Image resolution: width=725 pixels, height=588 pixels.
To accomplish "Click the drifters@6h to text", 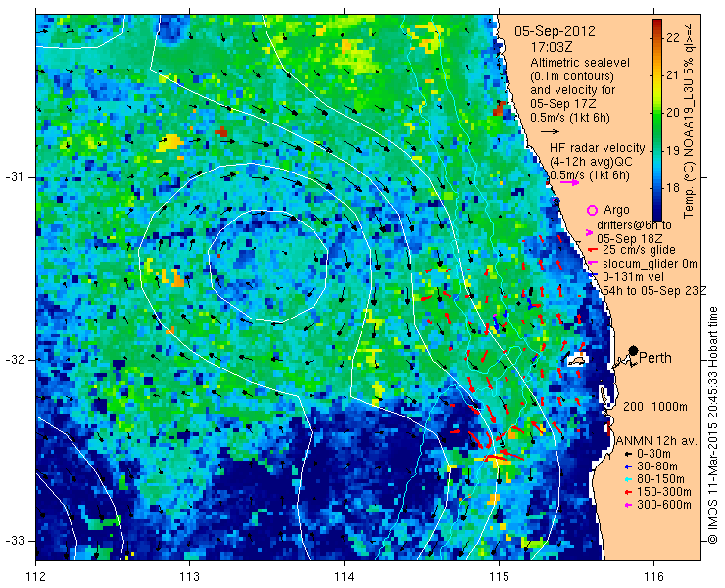I will click(634, 225).
